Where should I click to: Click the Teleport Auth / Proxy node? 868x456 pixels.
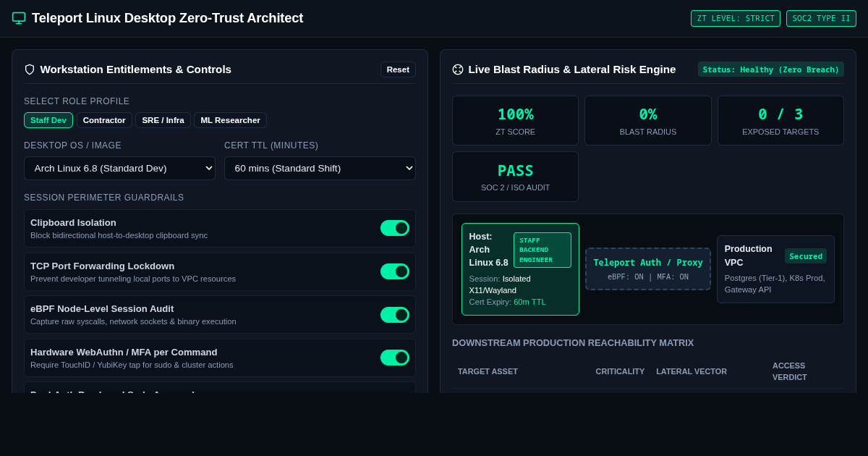pos(648,269)
